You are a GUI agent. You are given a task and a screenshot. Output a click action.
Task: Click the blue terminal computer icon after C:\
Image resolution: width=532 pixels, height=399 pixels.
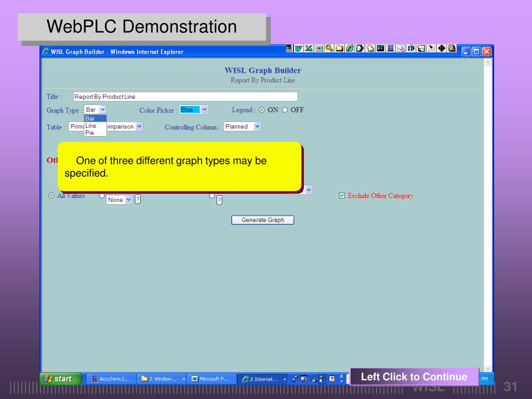point(391,48)
